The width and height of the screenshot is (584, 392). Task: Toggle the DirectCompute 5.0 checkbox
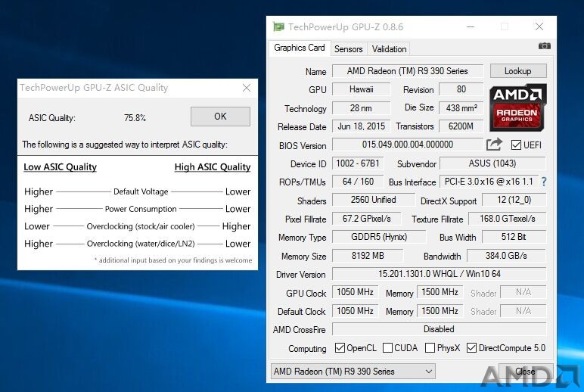pos(471,347)
